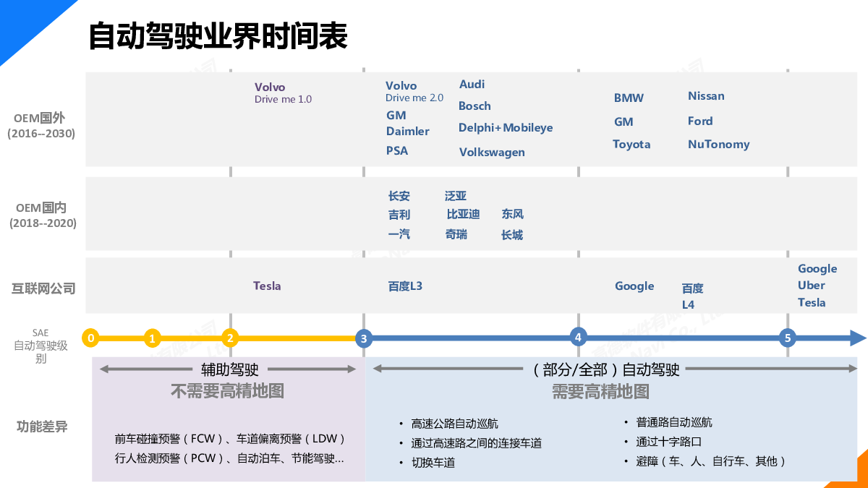Click the slide title 自动驾驶业界时间表
Screen dimensions: 868x488
(x=218, y=35)
